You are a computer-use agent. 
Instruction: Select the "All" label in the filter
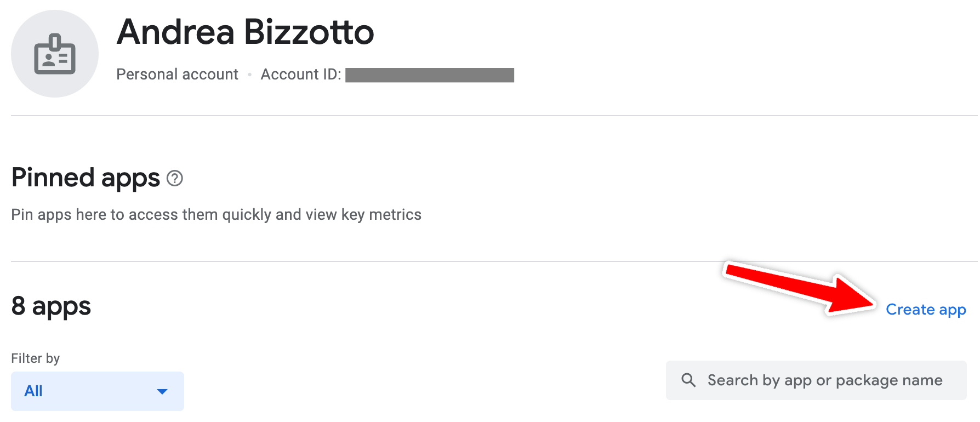pyautogui.click(x=33, y=391)
